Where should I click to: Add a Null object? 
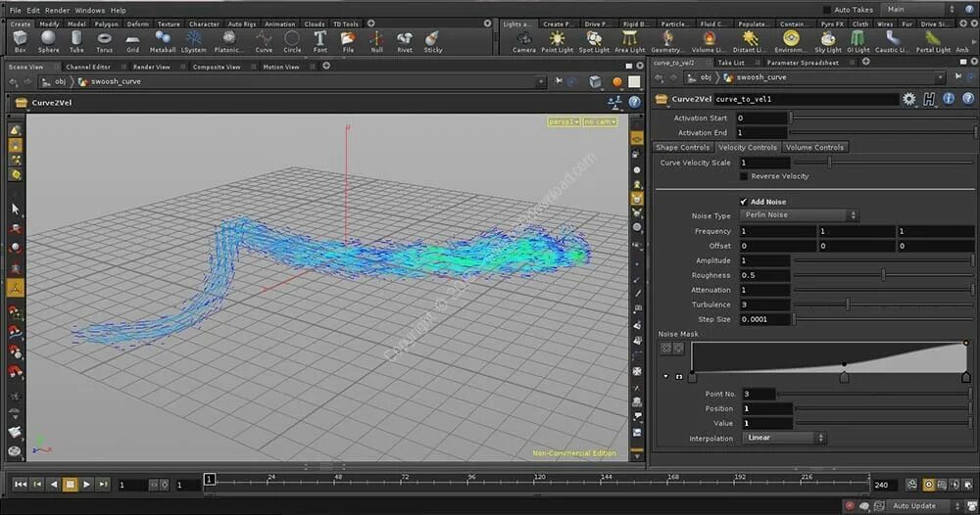(x=376, y=42)
